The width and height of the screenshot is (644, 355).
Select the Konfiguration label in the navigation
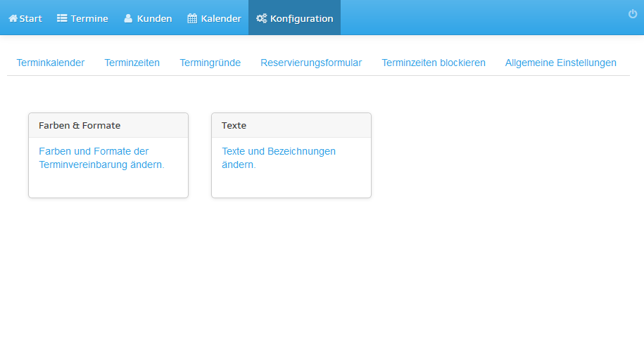pos(301,19)
